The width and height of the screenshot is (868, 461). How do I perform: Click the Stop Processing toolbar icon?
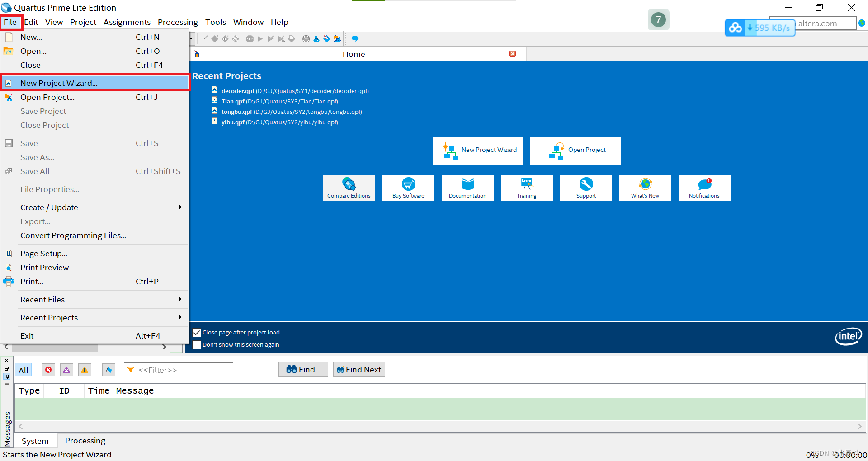250,39
